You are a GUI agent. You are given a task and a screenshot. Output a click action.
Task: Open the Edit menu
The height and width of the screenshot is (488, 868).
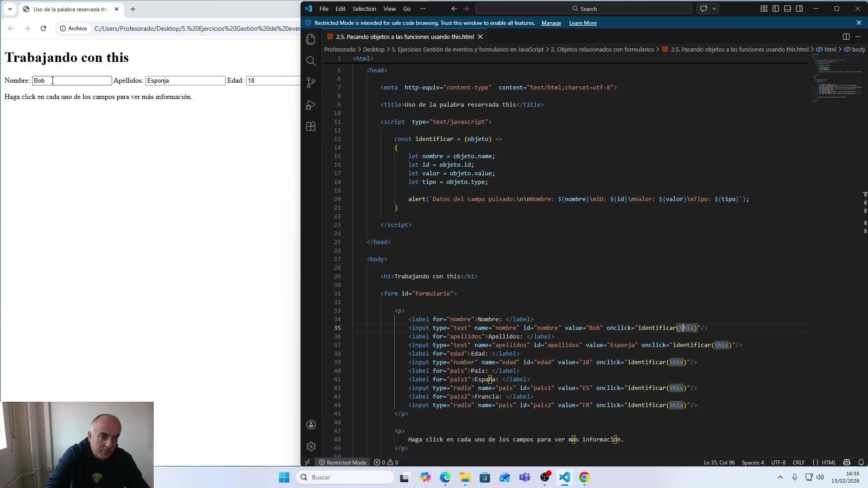click(x=340, y=9)
